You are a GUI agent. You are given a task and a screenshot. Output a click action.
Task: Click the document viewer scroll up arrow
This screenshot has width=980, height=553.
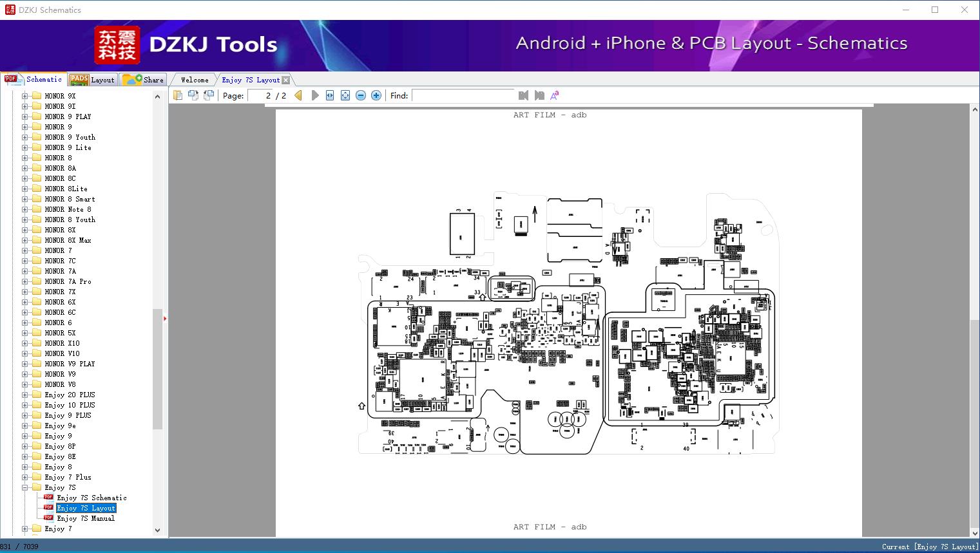975,110
